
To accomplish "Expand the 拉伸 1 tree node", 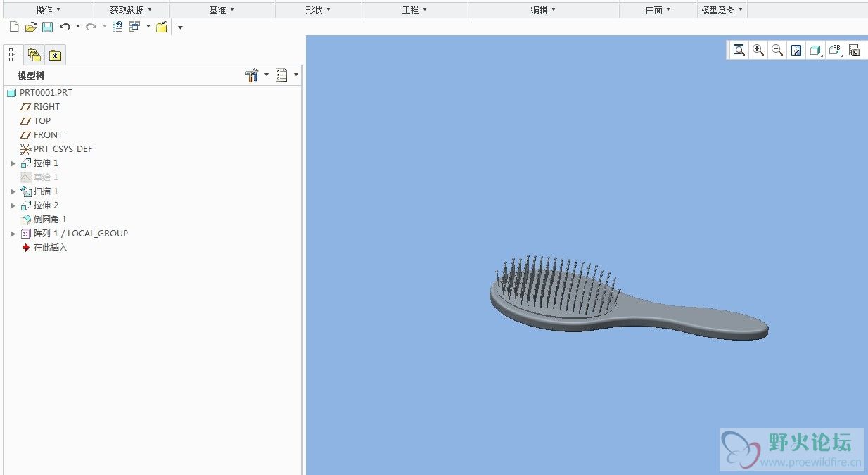I will point(13,163).
